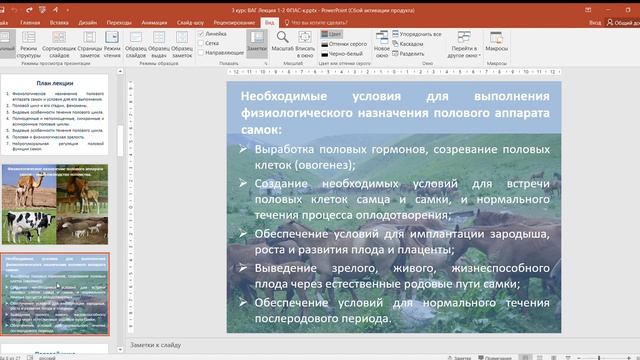The image size is (640, 360).
Task: Click the Вход sign-in link
Action: [x=595, y=23]
